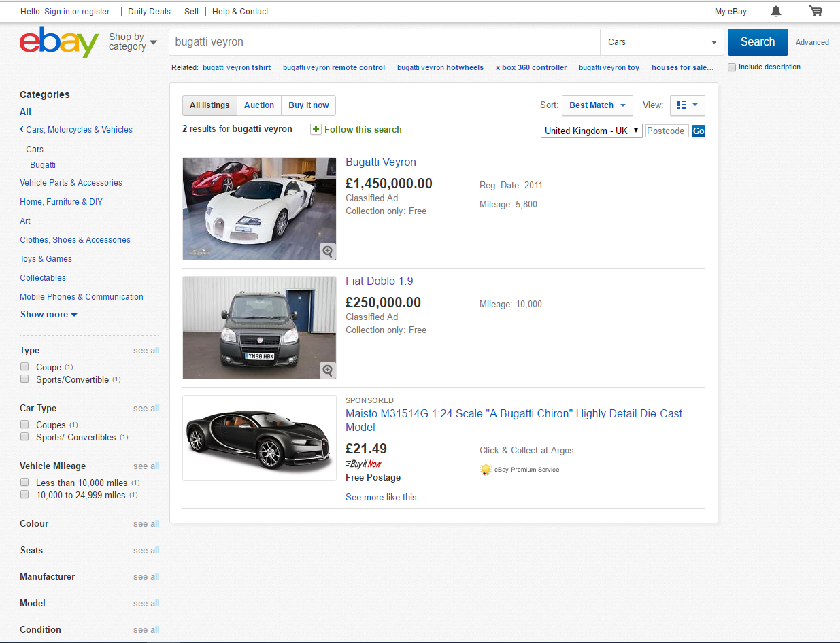The width and height of the screenshot is (840, 643).
Task: Select the Bugatti subcategory
Action: pyautogui.click(x=43, y=164)
